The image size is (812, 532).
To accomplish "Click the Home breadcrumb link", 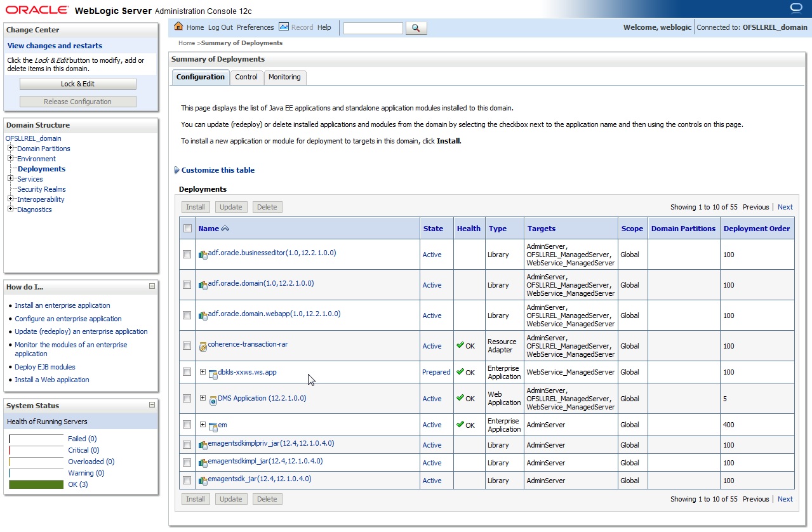I will [x=187, y=43].
